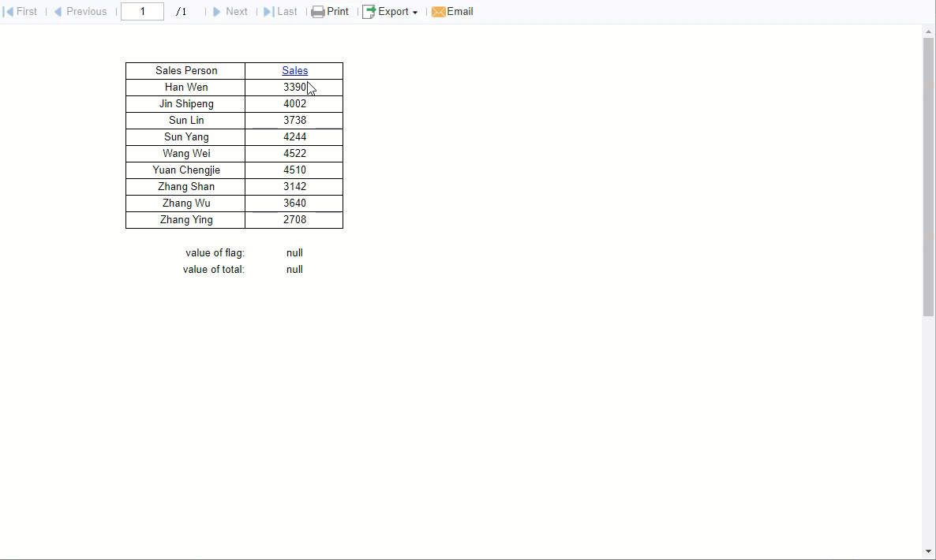Select the Jin Shipeng cell
936x560 pixels.
185,104
